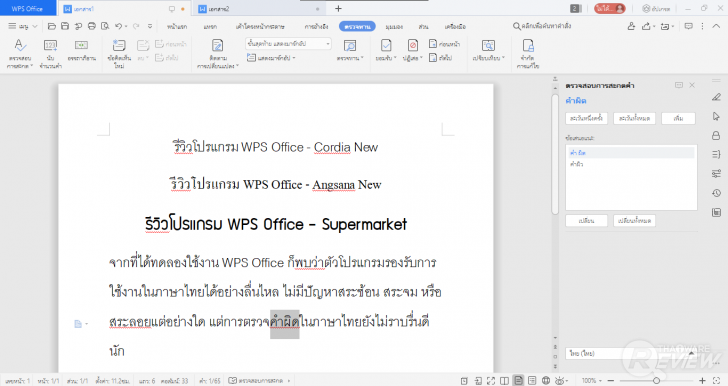Click zoom out minus in status bar
This screenshot has height=386, width=728.
tap(611, 380)
